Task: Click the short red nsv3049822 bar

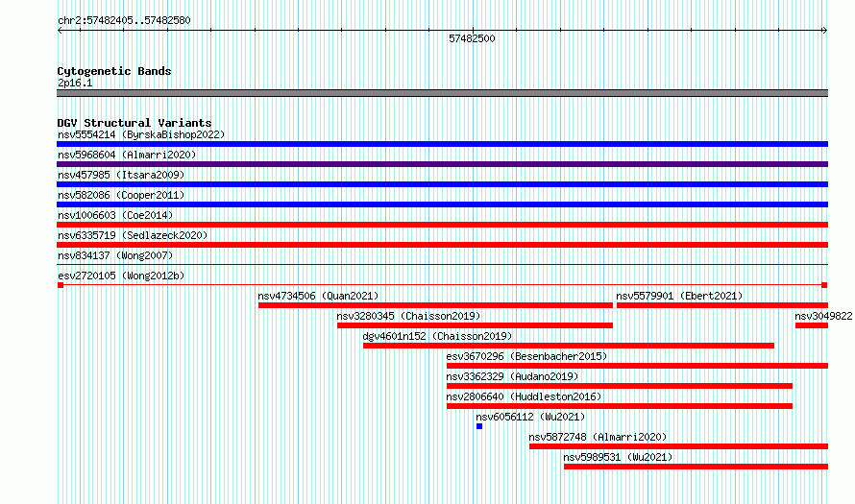Action: click(x=812, y=325)
